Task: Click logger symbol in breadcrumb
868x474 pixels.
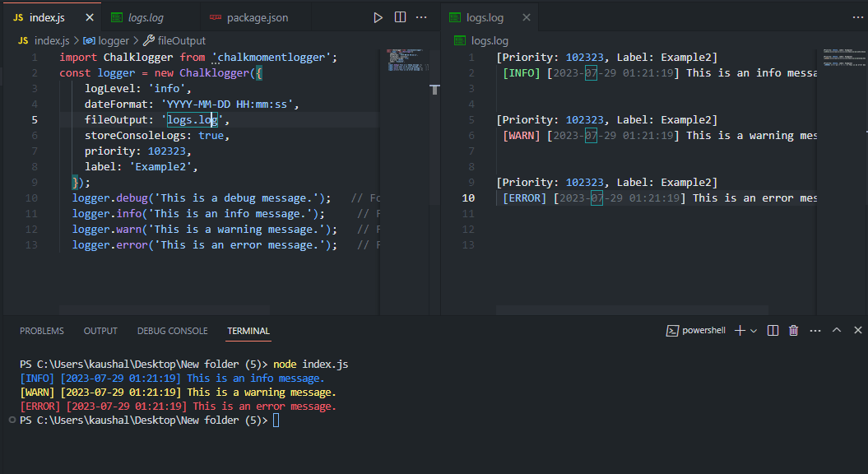Action: (114, 40)
